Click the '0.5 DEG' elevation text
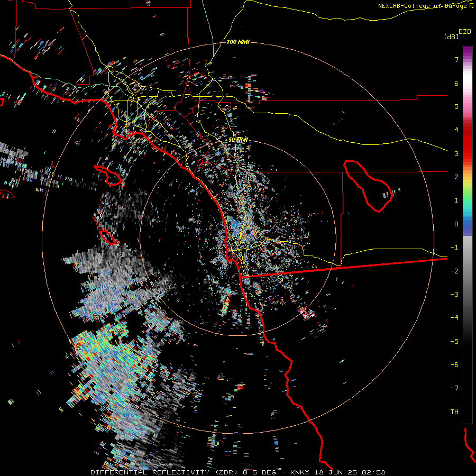Viewport: 476px width, 476px height. 259,472
